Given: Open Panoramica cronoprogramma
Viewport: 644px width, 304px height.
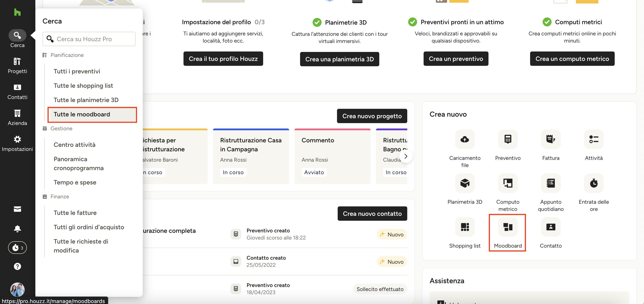Looking at the screenshot, I should coord(79,163).
